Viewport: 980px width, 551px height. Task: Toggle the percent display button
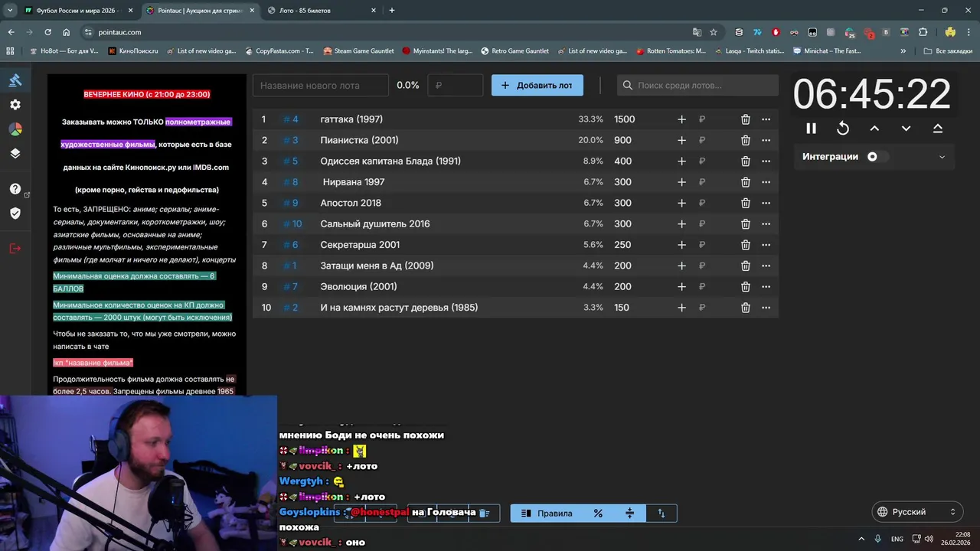pyautogui.click(x=598, y=514)
